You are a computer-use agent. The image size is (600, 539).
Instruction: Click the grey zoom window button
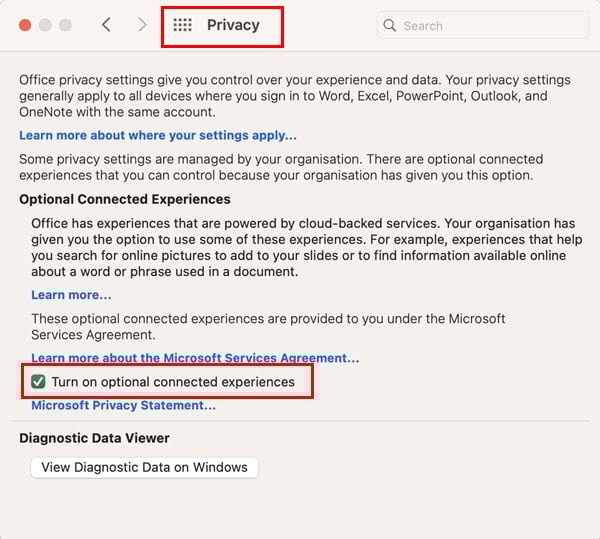tap(65, 25)
